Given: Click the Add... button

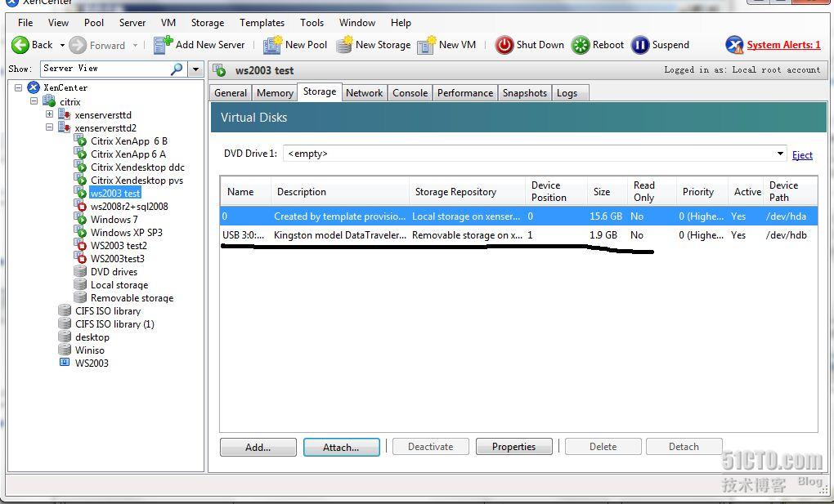Looking at the screenshot, I should click(x=258, y=447).
